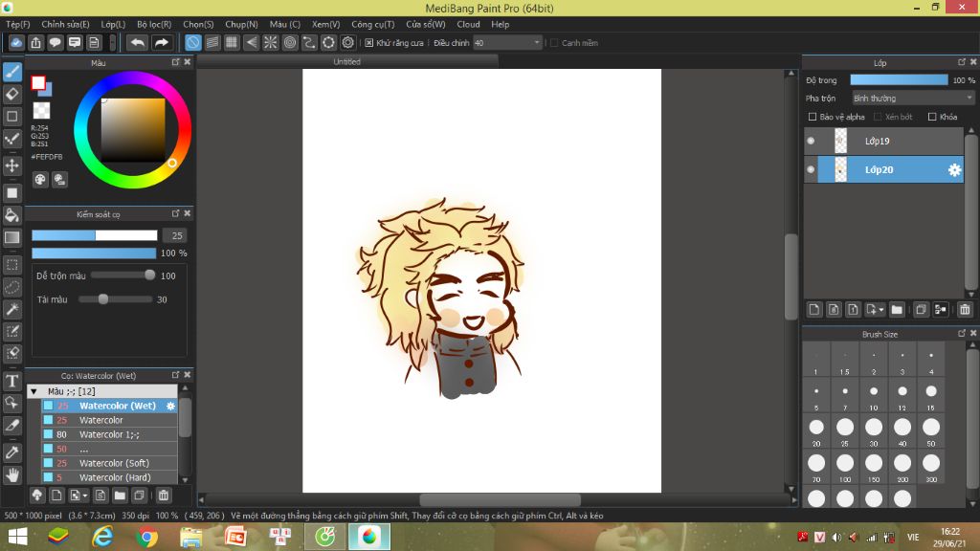980x551 pixels.
Task: Select the rectangular Select tool
Action: click(x=11, y=265)
